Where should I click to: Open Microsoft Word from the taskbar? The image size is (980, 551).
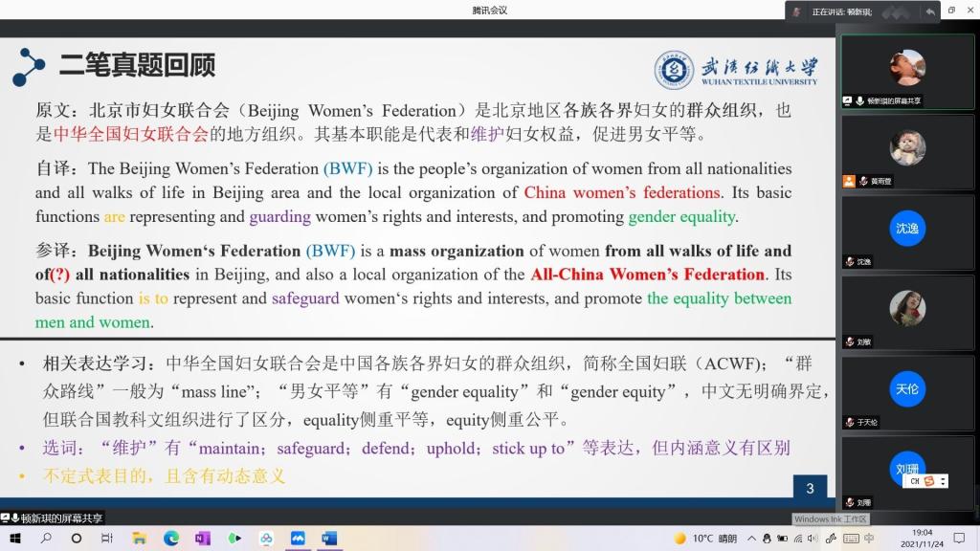click(328, 539)
